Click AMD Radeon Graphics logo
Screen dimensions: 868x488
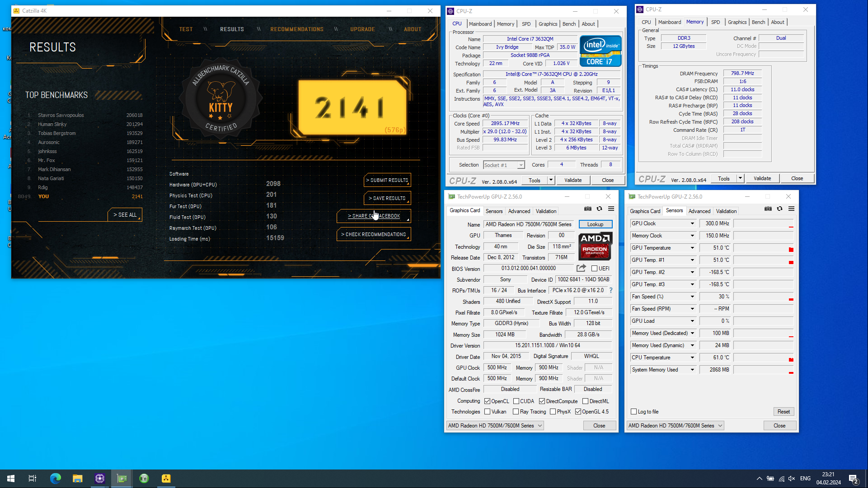coord(595,246)
